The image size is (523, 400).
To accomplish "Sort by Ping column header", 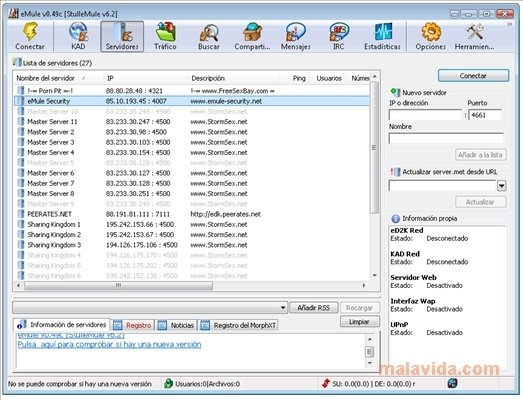I will [299, 78].
